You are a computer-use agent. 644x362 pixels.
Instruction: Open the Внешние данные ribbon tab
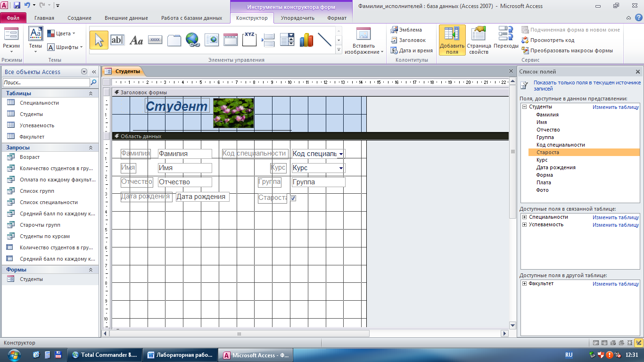126,18
